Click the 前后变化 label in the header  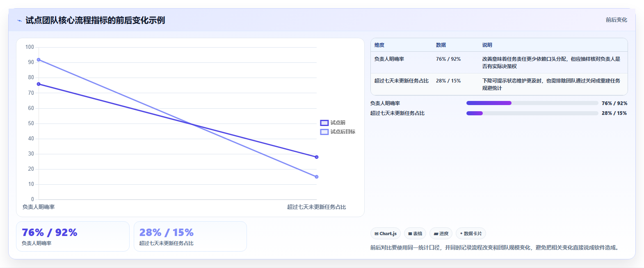pyautogui.click(x=616, y=20)
